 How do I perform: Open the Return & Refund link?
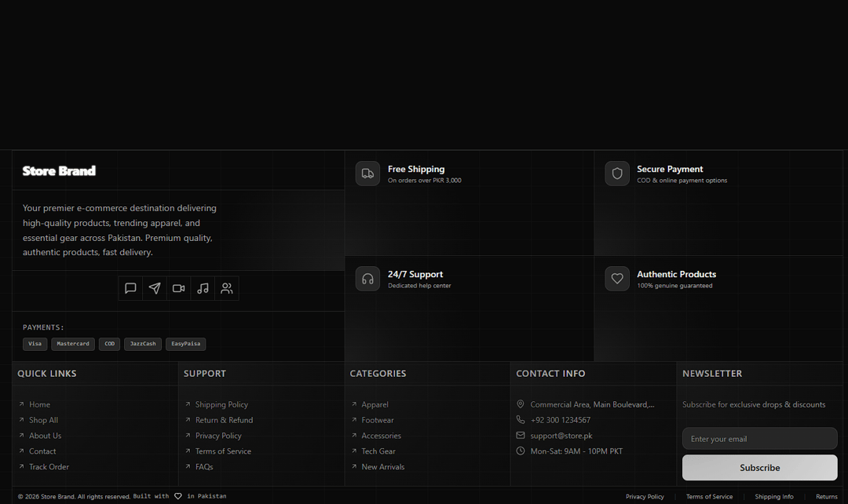tap(224, 420)
